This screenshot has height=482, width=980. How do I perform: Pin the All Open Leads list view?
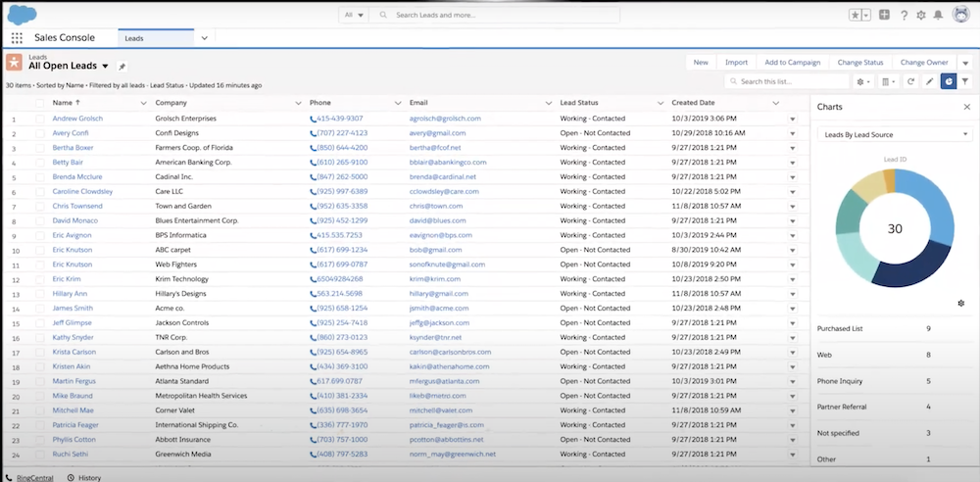tap(122, 67)
